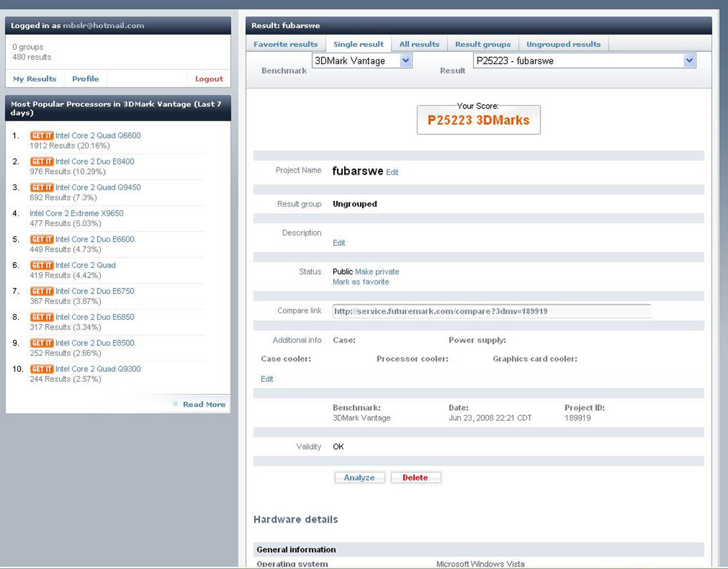Open the Profile link

click(x=85, y=79)
